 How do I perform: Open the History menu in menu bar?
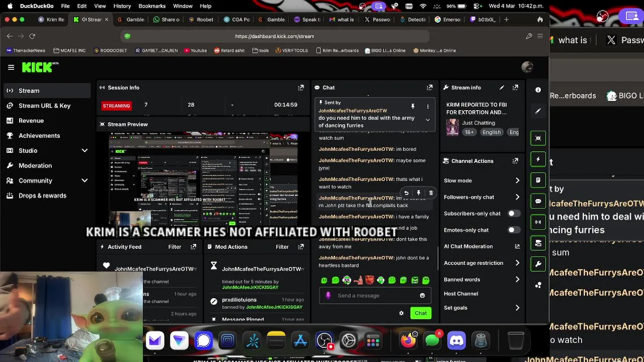[x=122, y=6]
